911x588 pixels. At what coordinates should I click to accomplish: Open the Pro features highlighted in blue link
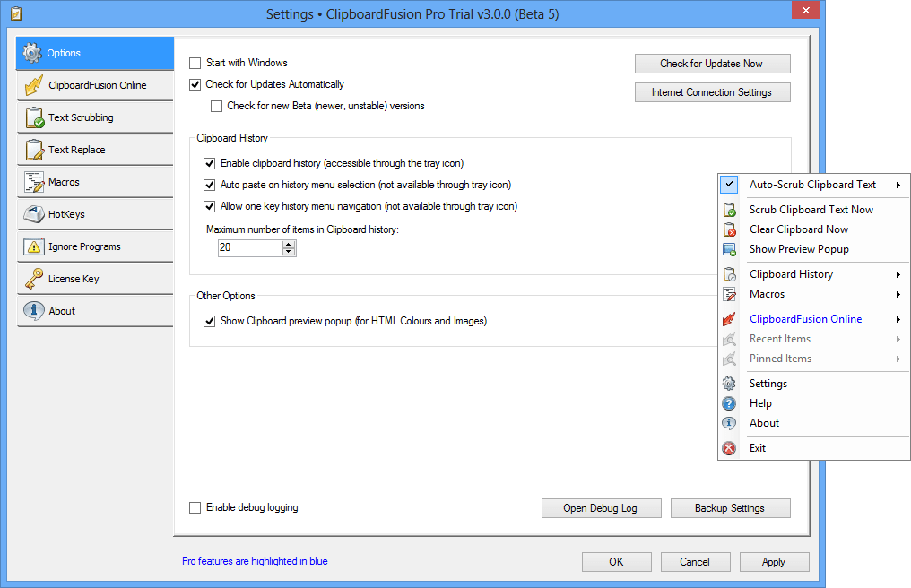[x=256, y=561]
